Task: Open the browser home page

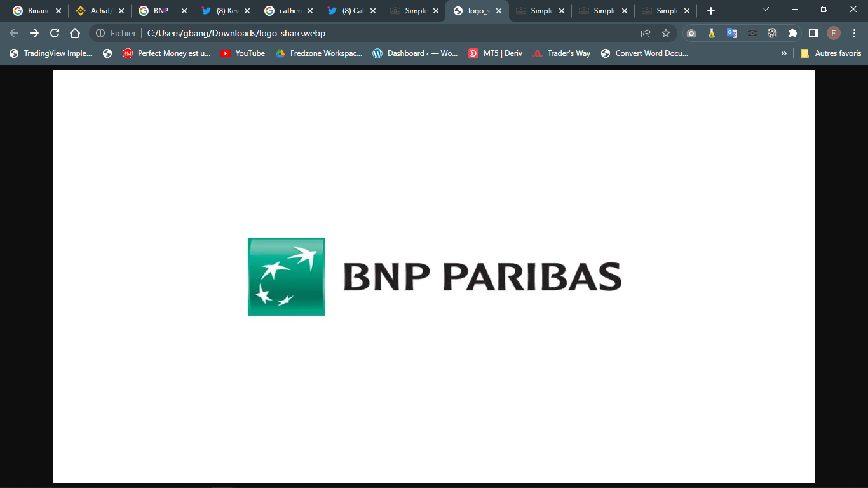Action: (75, 33)
